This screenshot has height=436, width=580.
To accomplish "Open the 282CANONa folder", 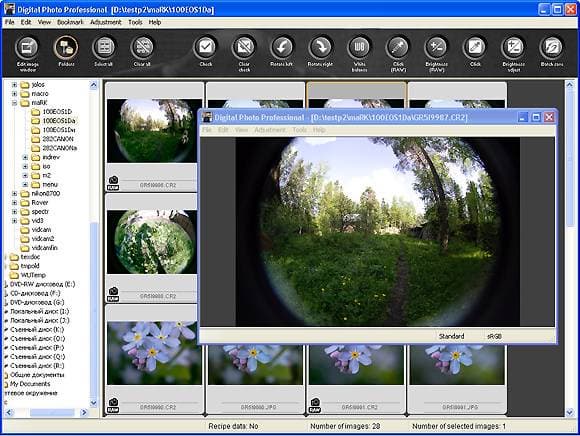I will [x=59, y=148].
